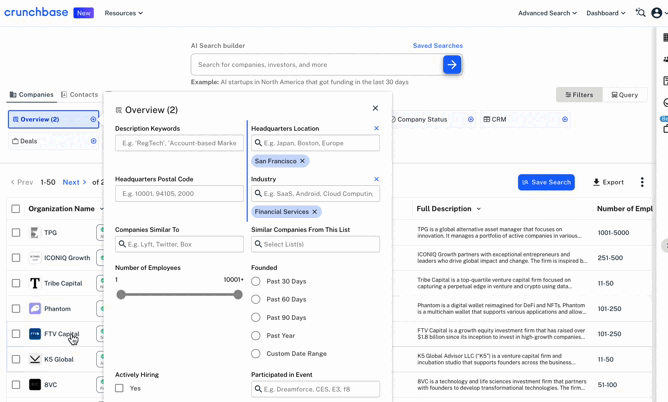This screenshot has height=402, width=668.
Task: Click the Save Search button
Action: (546, 182)
